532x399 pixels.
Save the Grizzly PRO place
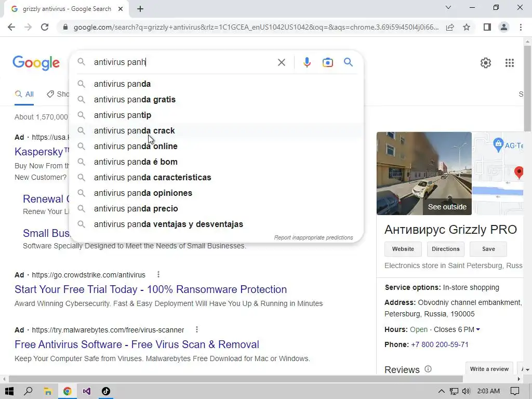click(488, 249)
